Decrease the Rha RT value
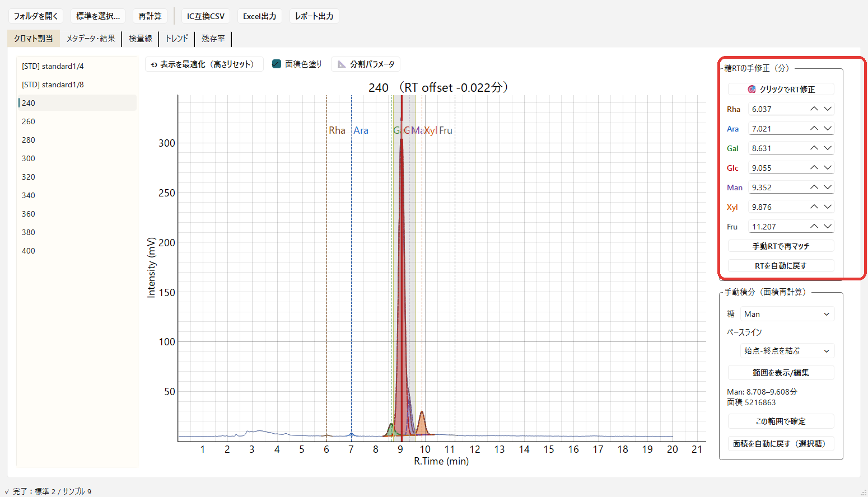The height and width of the screenshot is (497, 868). (x=828, y=109)
